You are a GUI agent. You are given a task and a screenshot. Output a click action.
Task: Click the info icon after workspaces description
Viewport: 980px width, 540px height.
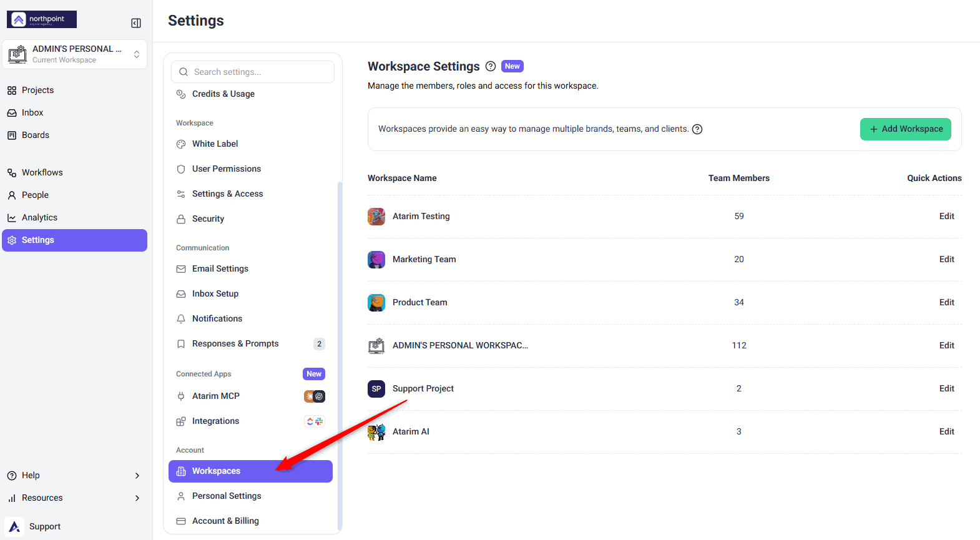pyautogui.click(x=697, y=129)
